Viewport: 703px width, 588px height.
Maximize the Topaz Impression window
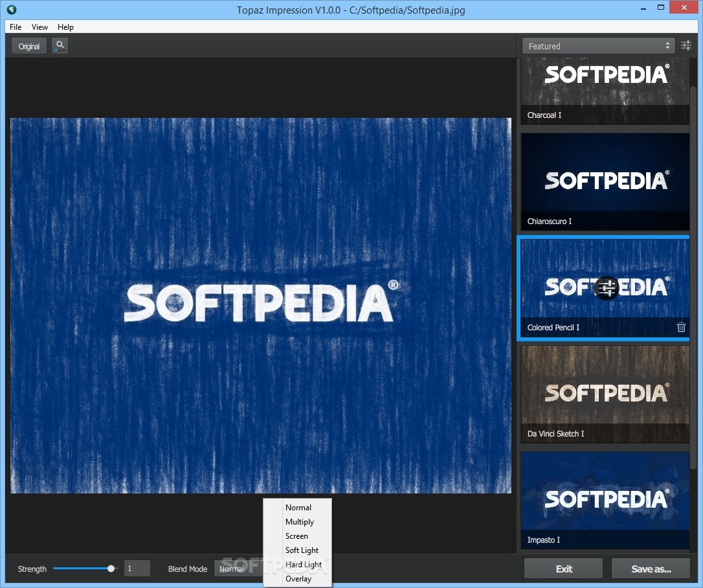[661, 8]
